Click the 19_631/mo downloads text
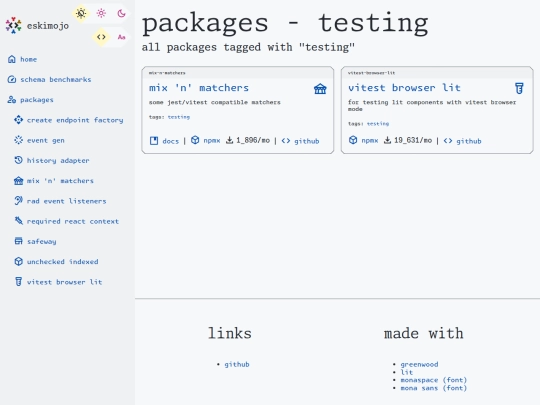The image size is (540, 405). 413,141
